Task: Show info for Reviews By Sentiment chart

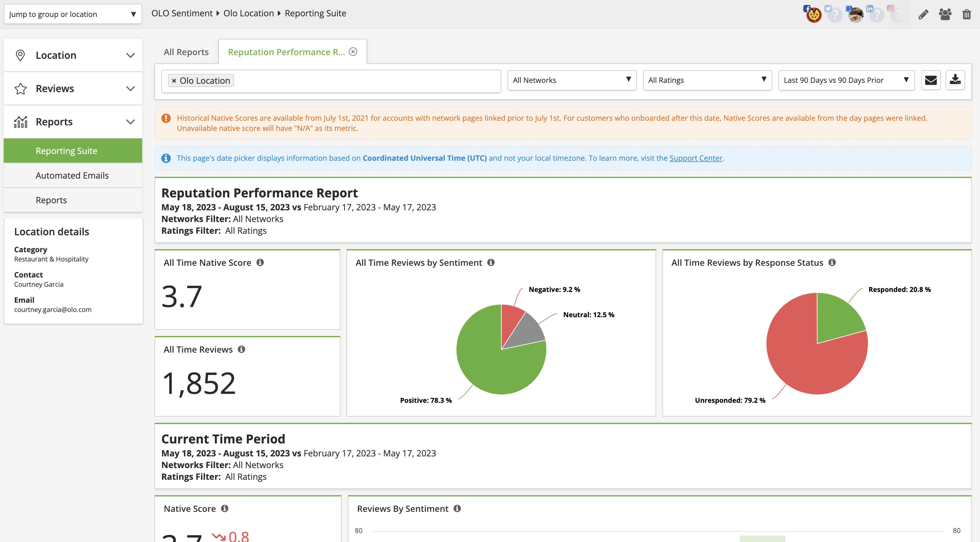Action: point(457,508)
